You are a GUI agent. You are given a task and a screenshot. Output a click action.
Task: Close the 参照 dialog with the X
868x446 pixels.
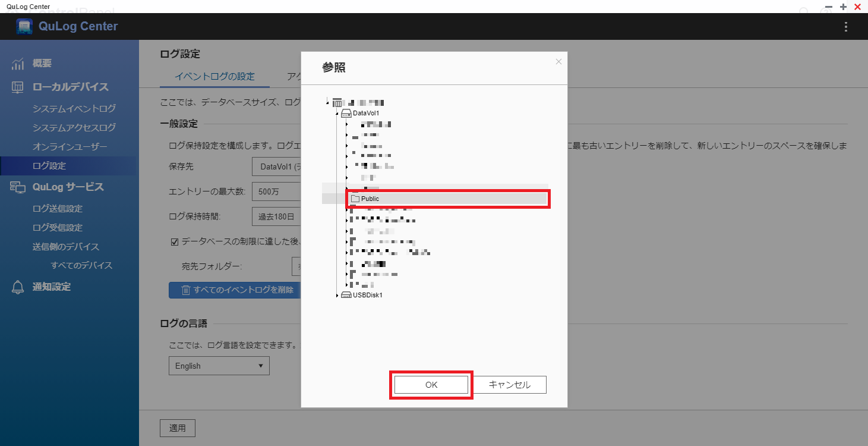pos(558,61)
